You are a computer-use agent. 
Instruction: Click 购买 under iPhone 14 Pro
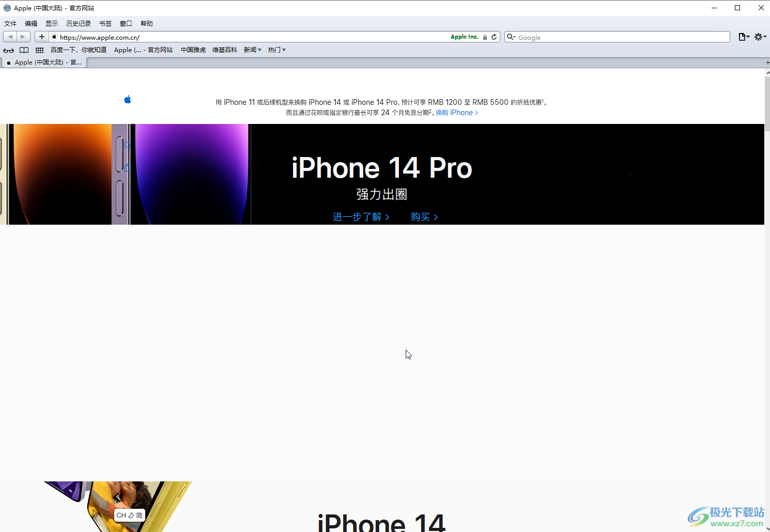(424, 217)
